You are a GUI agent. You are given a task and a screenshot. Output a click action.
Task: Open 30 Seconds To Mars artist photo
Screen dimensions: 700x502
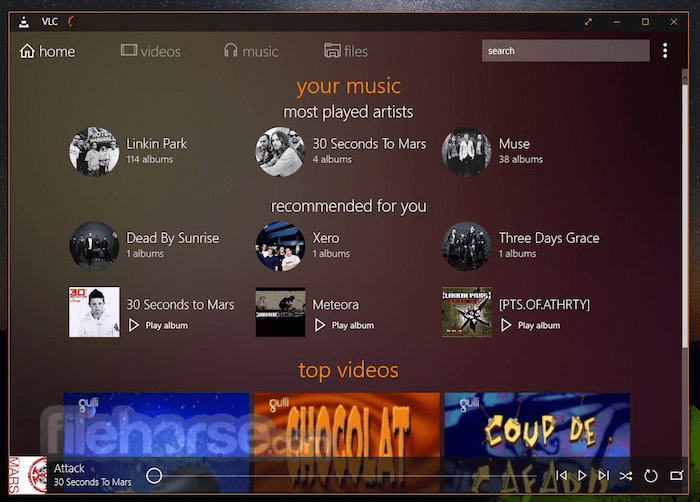coord(280,151)
